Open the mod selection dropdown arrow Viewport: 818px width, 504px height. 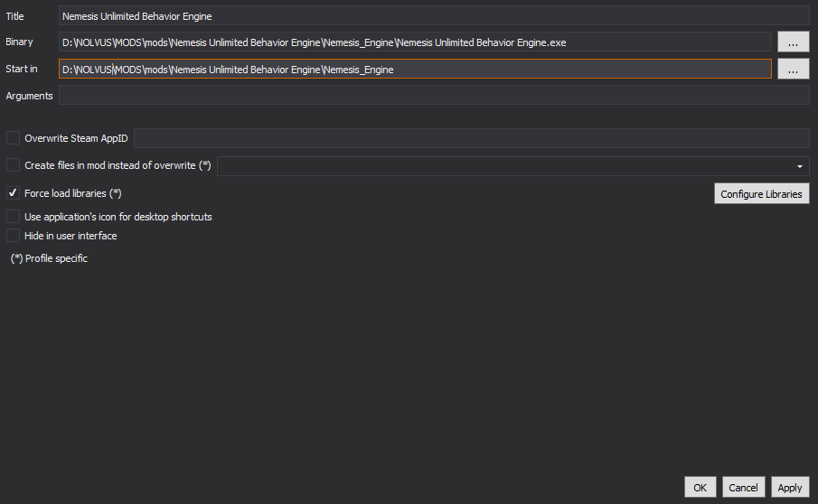pos(800,166)
